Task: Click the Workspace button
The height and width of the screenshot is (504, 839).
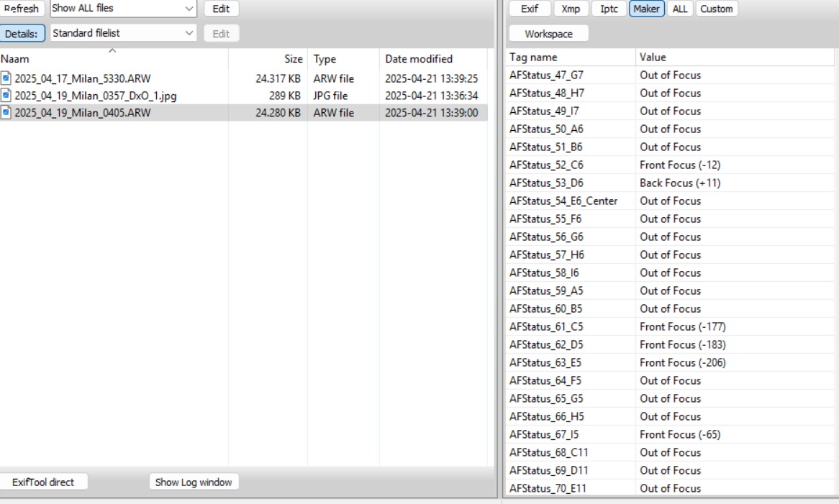Action: pyautogui.click(x=548, y=34)
